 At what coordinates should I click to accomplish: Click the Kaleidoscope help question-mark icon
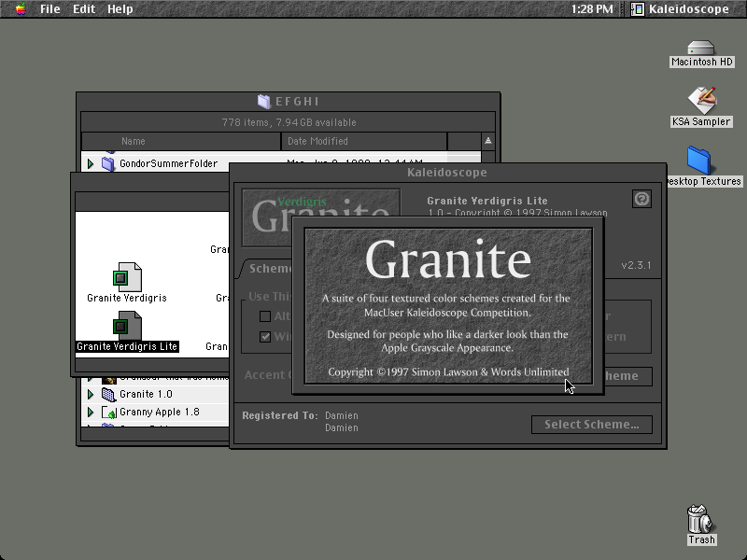coord(641,199)
